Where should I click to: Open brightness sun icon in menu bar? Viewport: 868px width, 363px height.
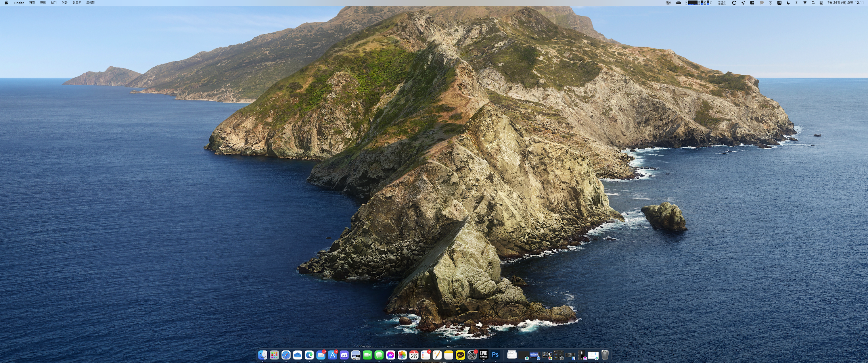743,3
